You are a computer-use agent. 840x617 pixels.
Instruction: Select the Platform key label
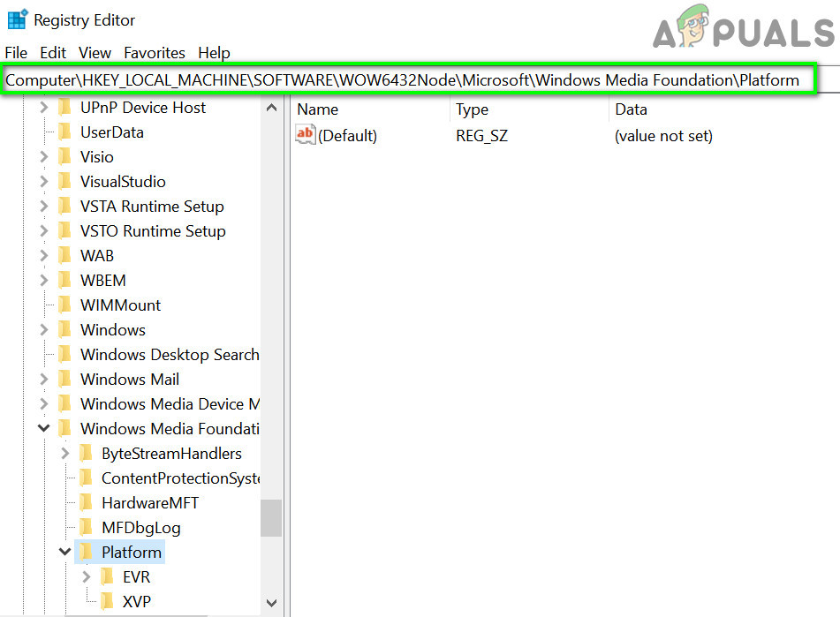tap(132, 552)
